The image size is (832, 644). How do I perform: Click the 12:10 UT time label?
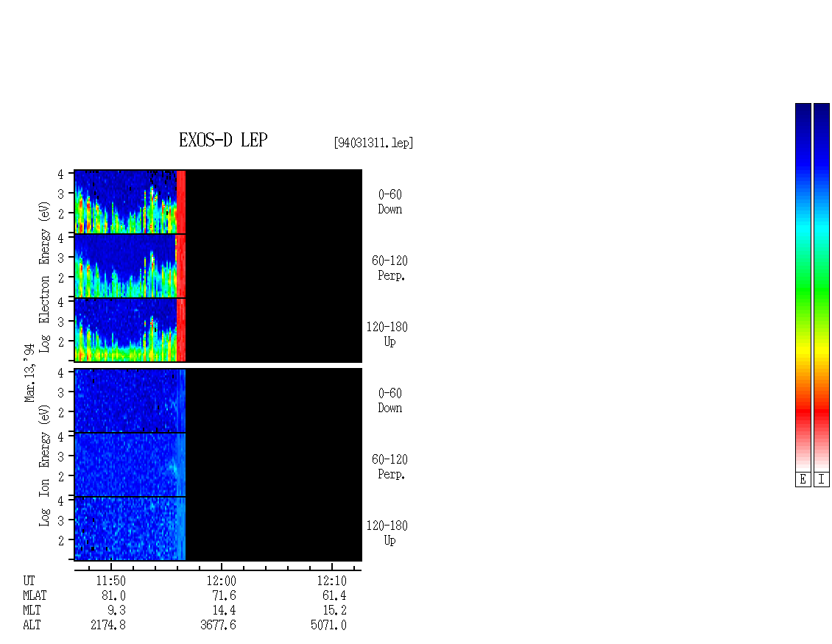click(331, 581)
